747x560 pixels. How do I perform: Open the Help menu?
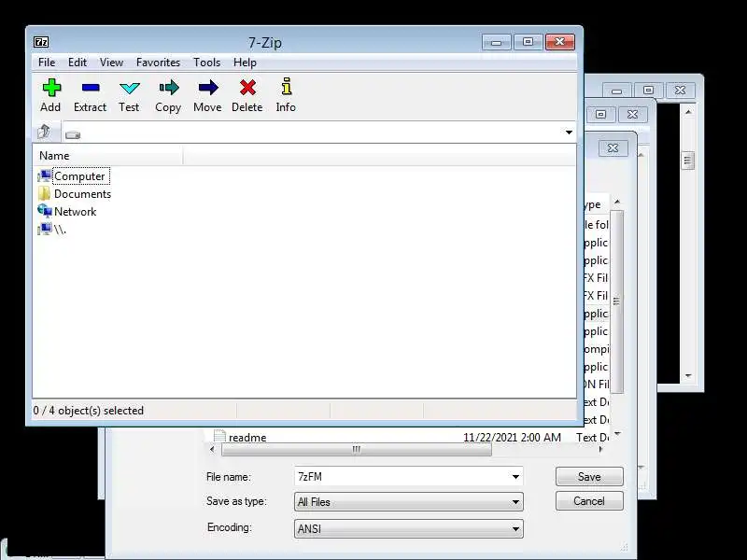coord(245,63)
